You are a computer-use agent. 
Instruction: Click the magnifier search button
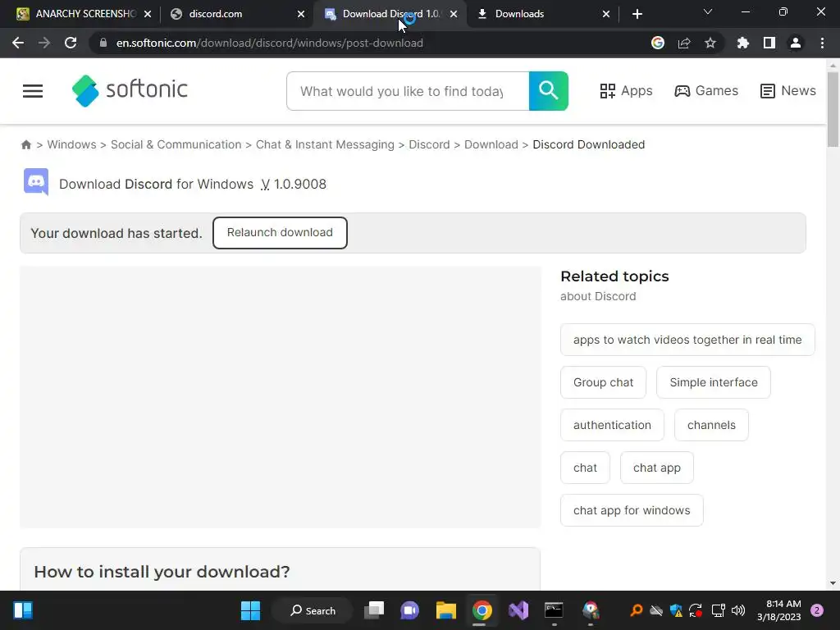pos(549,91)
